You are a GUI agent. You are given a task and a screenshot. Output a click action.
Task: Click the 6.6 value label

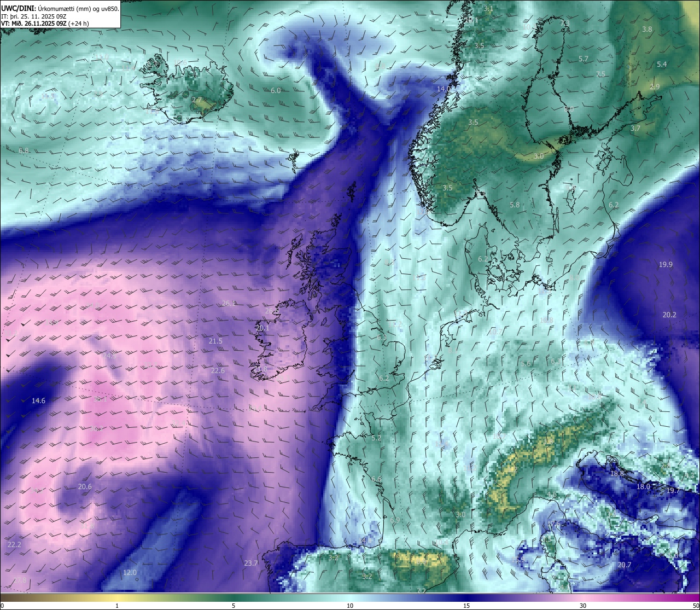[x=376, y=479]
